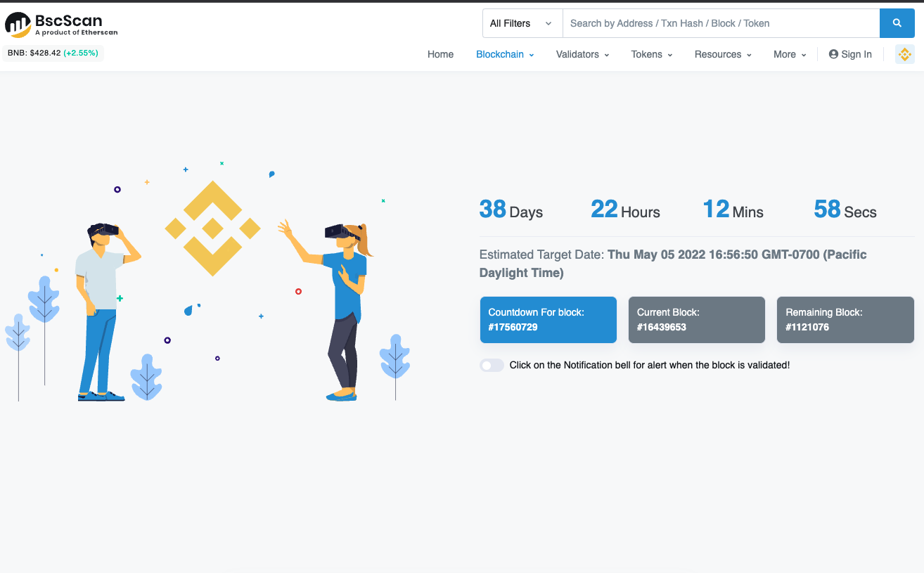Click the 58 Secs countdown value
924x573 pixels.
coord(845,210)
